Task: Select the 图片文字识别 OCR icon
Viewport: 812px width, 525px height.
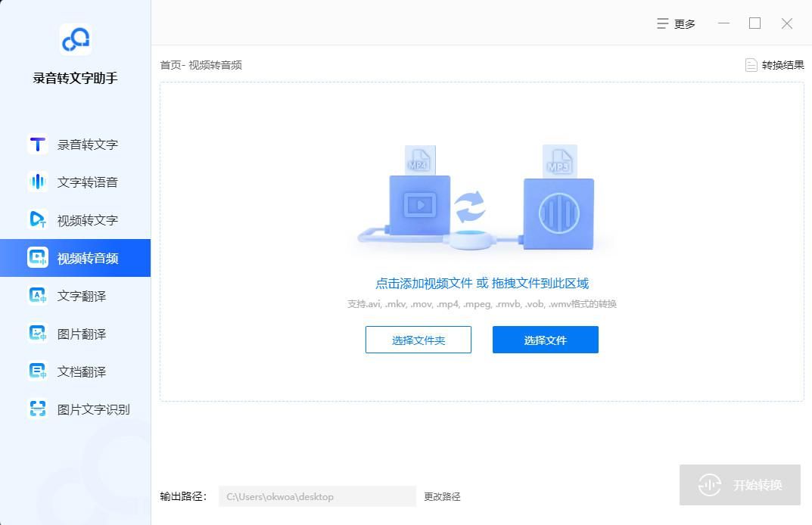Action: coord(38,409)
